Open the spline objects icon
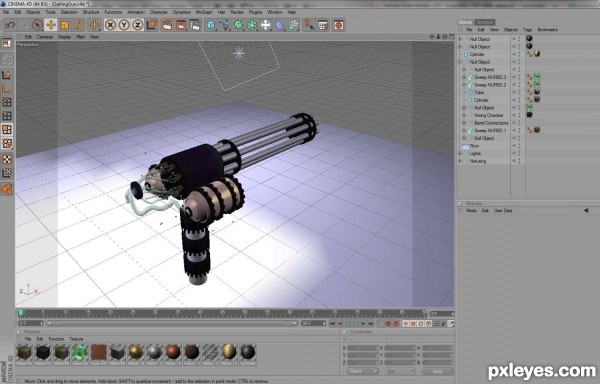Image resolution: width=600 pixels, height=384 pixels. [225, 25]
